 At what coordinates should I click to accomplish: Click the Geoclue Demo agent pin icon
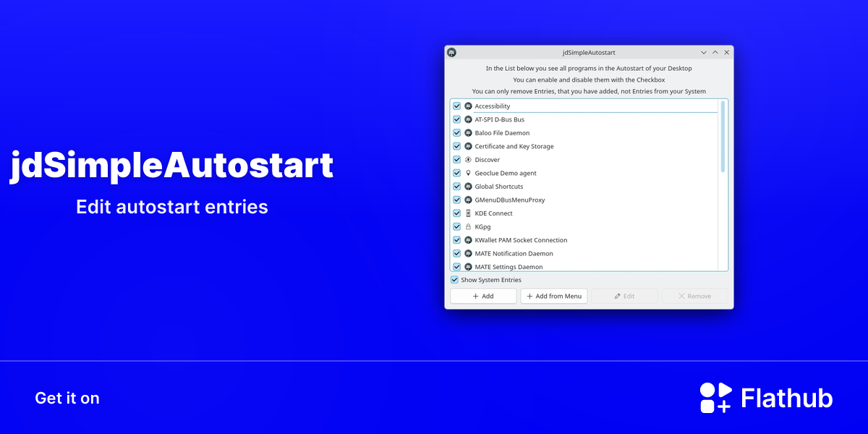[x=468, y=173]
